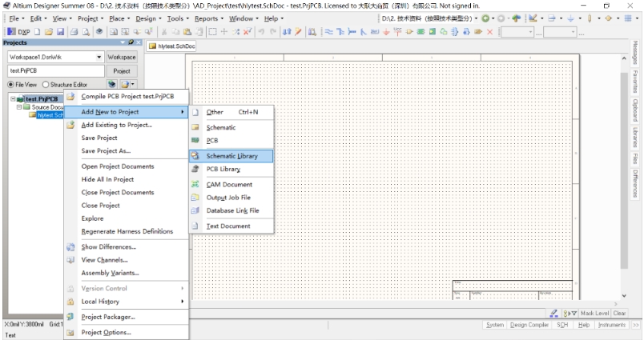Select Compile PCB Project test.PrjPCB
Screen dimensions: 644x340
(x=127, y=96)
